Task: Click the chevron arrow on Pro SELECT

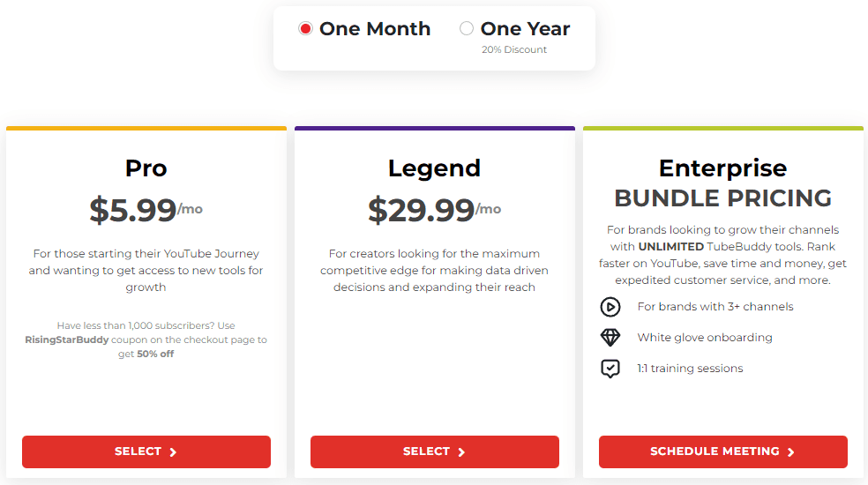Action: coord(173,452)
